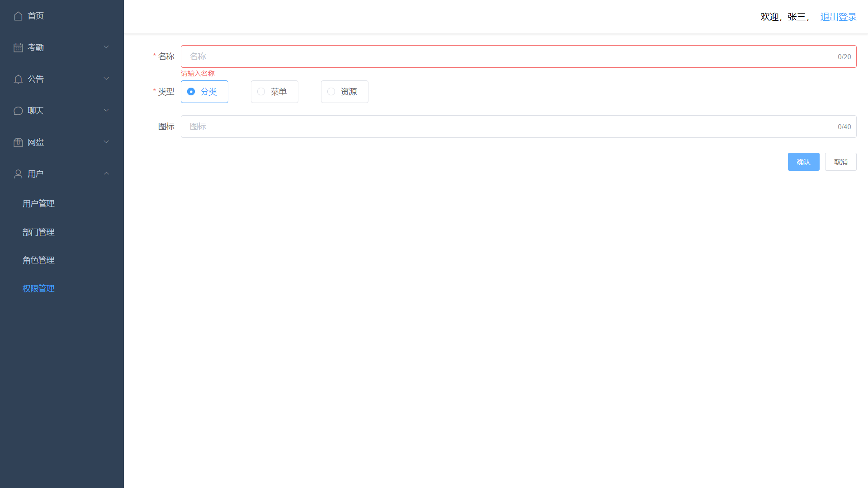Click the box icon beside 网盘
Screen dimensions: 868x488
coord(18,142)
